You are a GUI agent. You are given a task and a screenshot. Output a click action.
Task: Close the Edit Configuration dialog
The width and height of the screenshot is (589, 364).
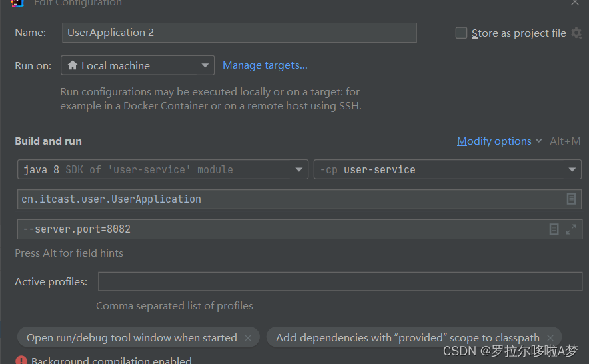tap(575, 3)
